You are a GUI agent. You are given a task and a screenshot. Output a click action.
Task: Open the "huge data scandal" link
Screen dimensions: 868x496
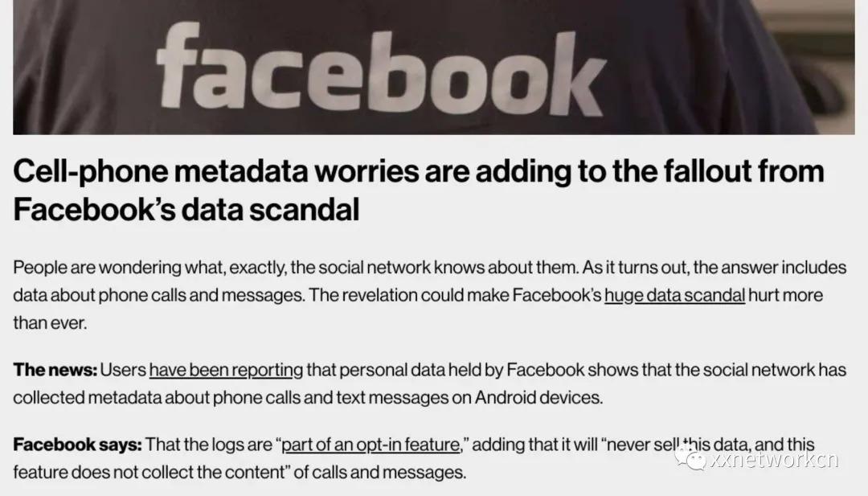click(x=674, y=294)
